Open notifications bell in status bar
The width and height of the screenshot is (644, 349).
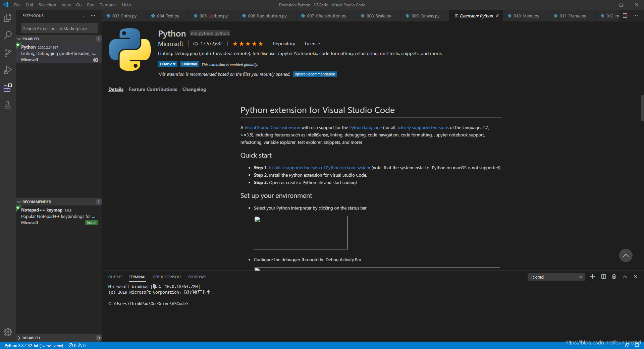click(637, 346)
